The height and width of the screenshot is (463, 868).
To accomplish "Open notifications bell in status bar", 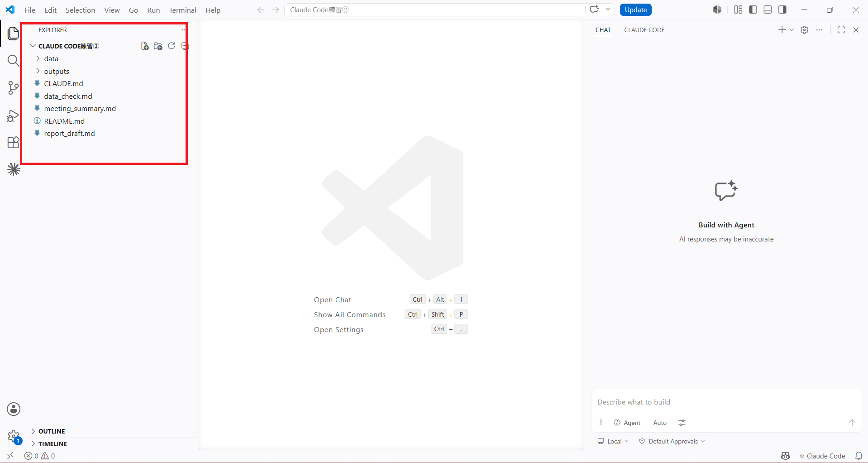I will pos(858,456).
